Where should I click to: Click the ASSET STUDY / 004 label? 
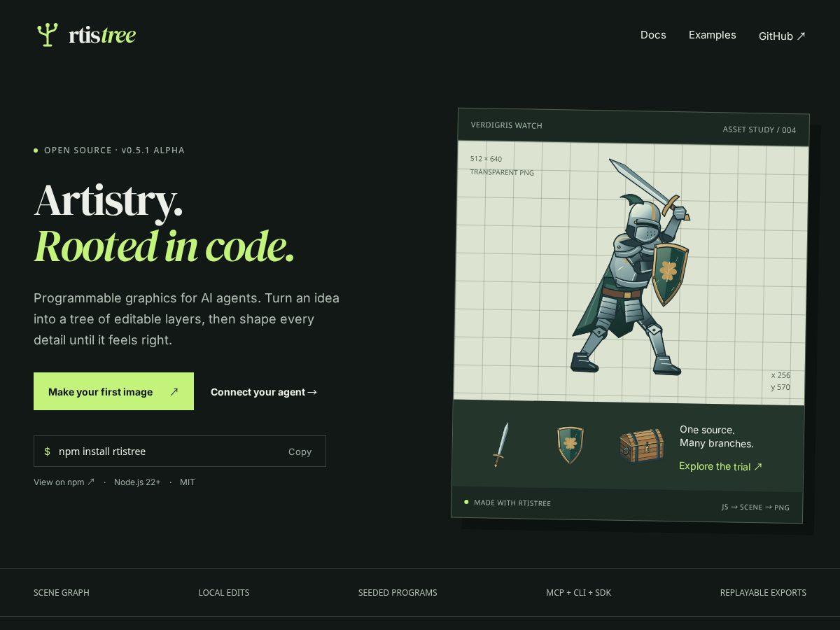(x=759, y=129)
